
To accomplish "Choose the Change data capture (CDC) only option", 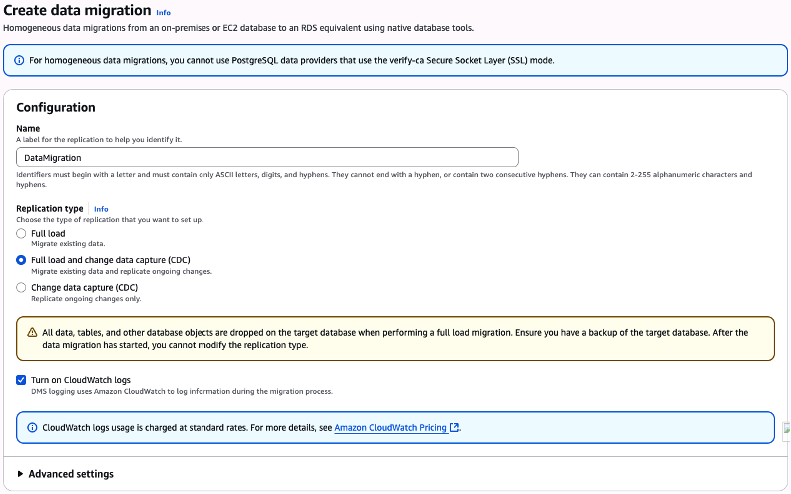I will pos(22,288).
